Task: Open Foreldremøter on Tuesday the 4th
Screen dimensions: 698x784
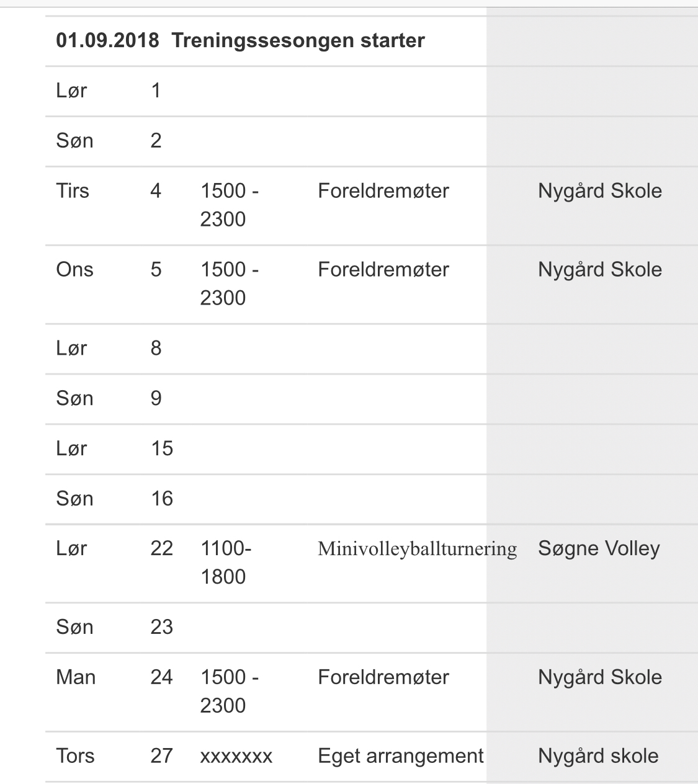Action: (383, 191)
